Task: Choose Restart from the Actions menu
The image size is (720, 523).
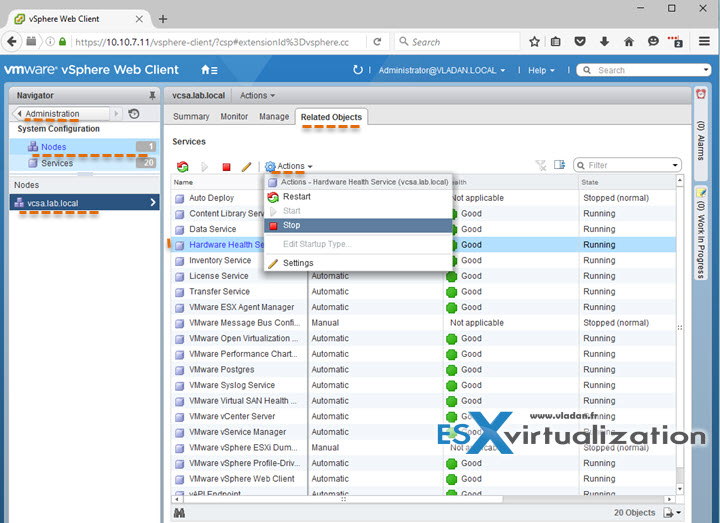Action: pyautogui.click(x=358, y=197)
